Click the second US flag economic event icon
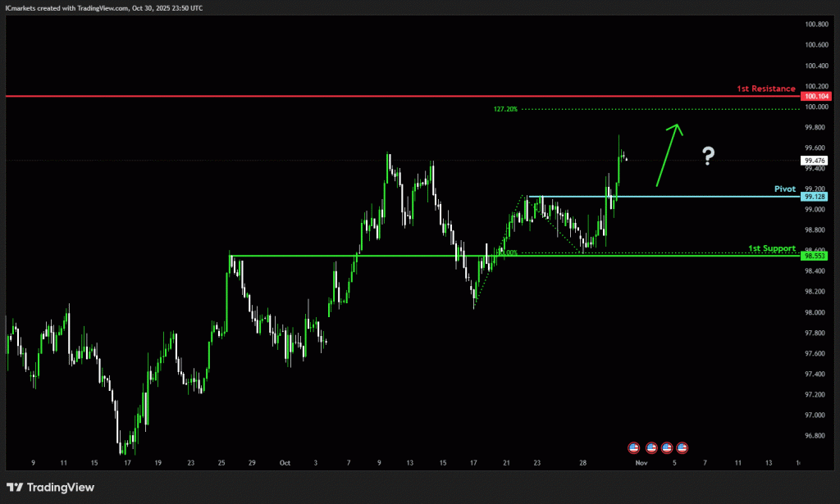The height and width of the screenshot is (504, 840). tap(651, 447)
